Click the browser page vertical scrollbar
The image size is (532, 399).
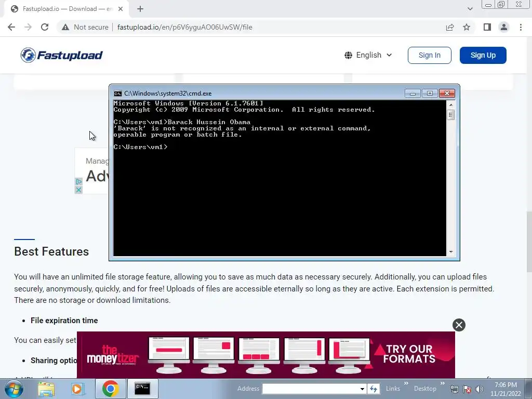pyautogui.click(x=529, y=242)
